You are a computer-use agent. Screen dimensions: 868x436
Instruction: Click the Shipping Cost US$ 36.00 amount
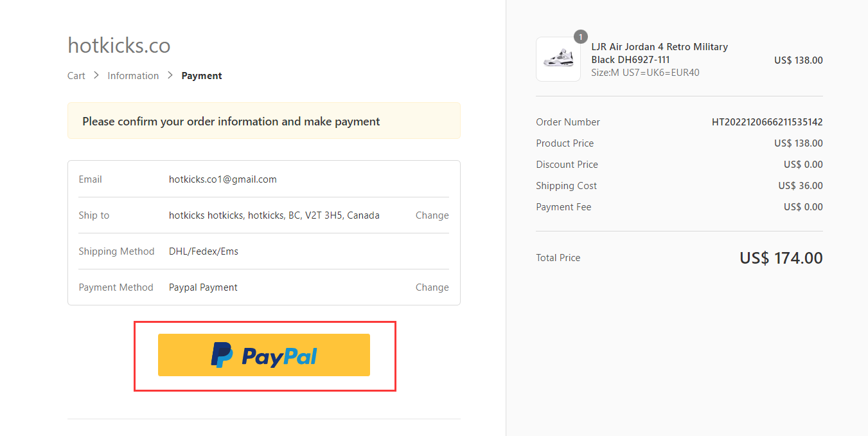pos(801,186)
